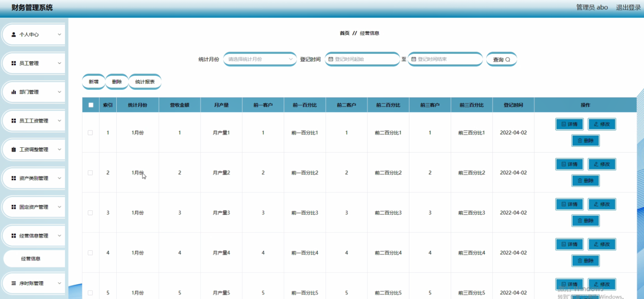Screen dimensions: 644x299
Task: Click 修改 for row index 4
Action: click(x=602, y=244)
